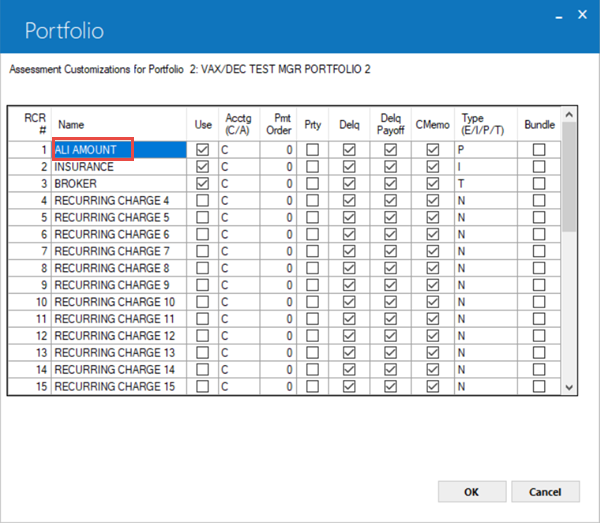The image size is (600, 523).
Task: Uncheck CMemo for RECURRING CHARGE 14
Action: point(433,370)
